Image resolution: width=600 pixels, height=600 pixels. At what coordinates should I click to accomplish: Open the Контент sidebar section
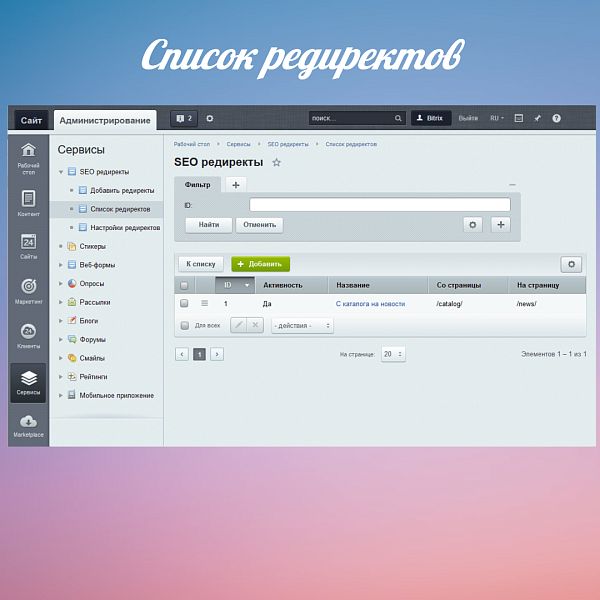click(x=28, y=202)
